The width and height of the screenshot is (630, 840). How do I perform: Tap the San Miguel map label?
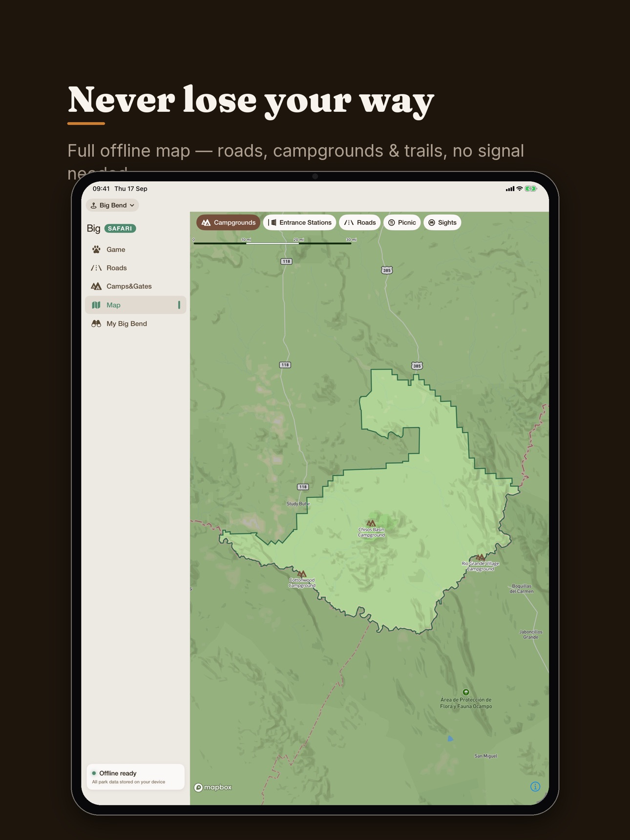486,756
